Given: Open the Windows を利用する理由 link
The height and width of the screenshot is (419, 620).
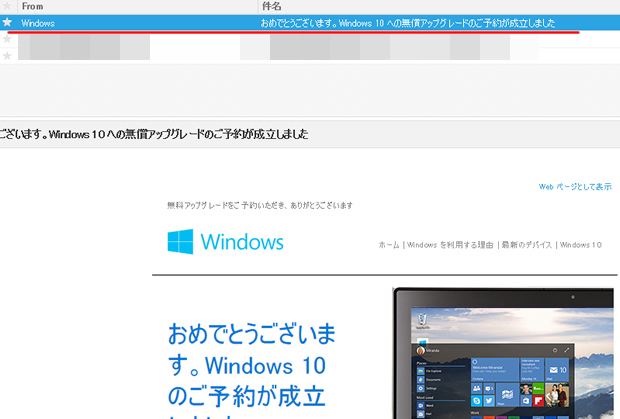Looking at the screenshot, I should click(x=450, y=245).
